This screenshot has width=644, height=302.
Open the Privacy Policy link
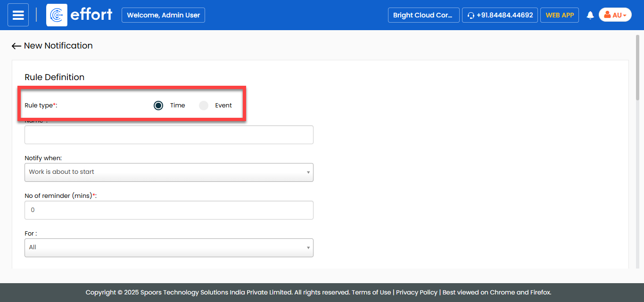tap(417, 292)
